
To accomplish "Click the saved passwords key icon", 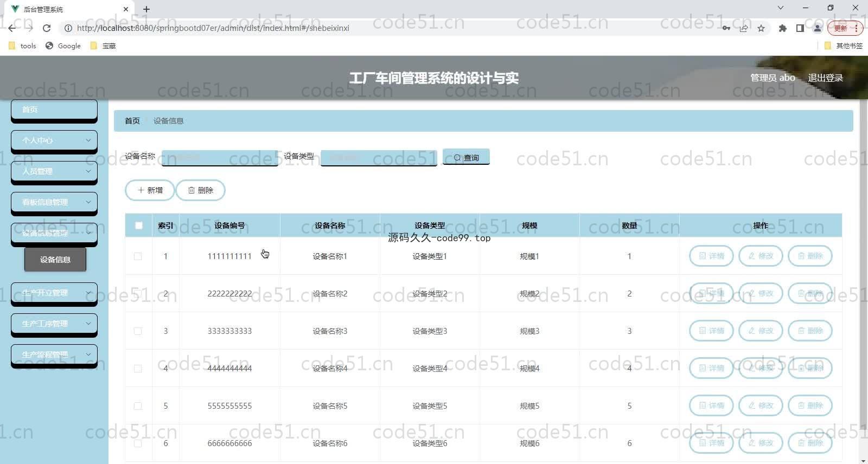I will click(726, 28).
